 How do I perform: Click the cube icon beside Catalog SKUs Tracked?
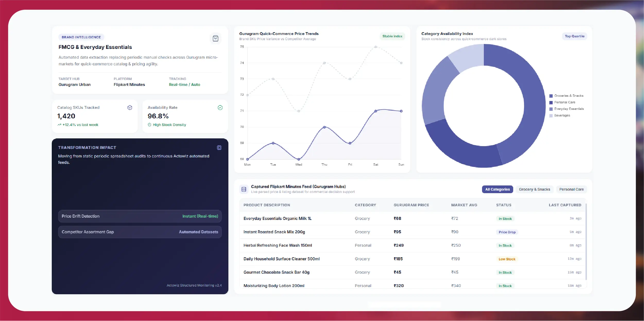(x=130, y=108)
